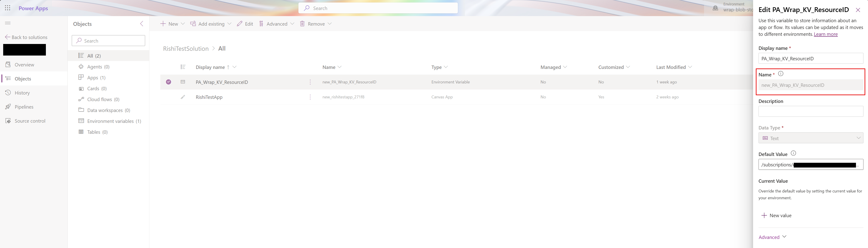
Task: Open History in left navigation
Action: (22, 93)
